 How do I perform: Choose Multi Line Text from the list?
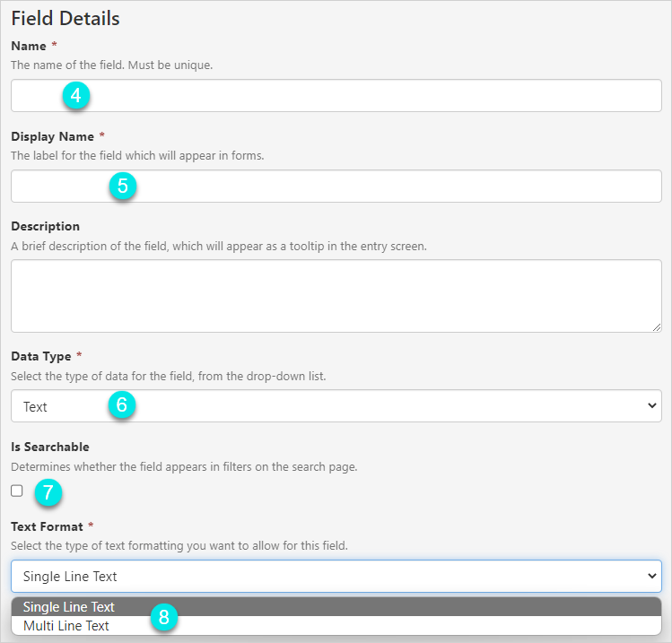click(66, 626)
